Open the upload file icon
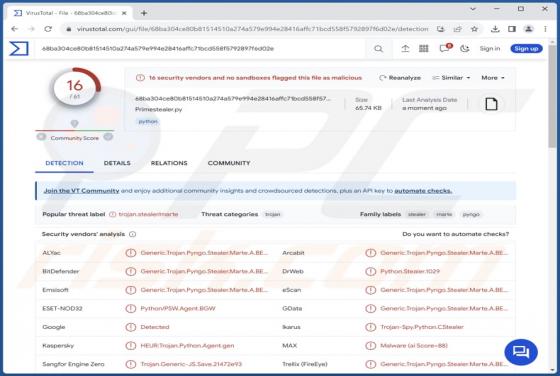The image size is (560, 376). (405, 49)
